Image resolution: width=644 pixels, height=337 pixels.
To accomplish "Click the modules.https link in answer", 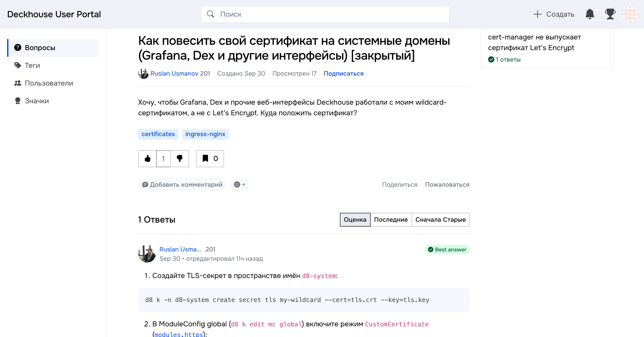I will coord(179,334).
